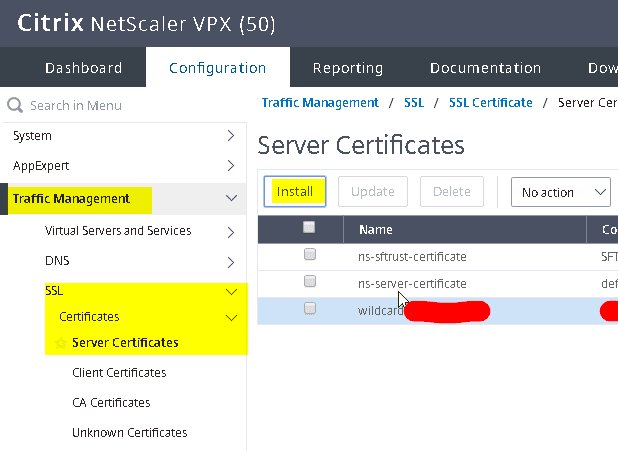
Task: Expand the AppExpert menu section
Action: pyautogui.click(x=231, y=165)
